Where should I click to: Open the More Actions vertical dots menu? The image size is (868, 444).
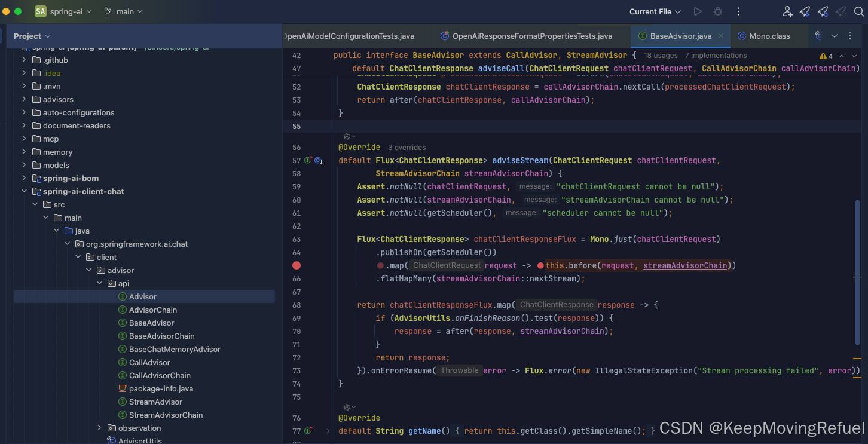pos(738,11)
